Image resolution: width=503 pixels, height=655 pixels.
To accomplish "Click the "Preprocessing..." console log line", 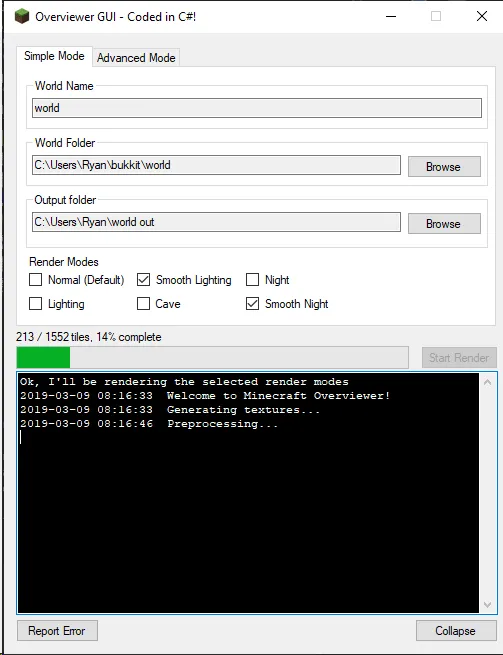I will 149,424.
